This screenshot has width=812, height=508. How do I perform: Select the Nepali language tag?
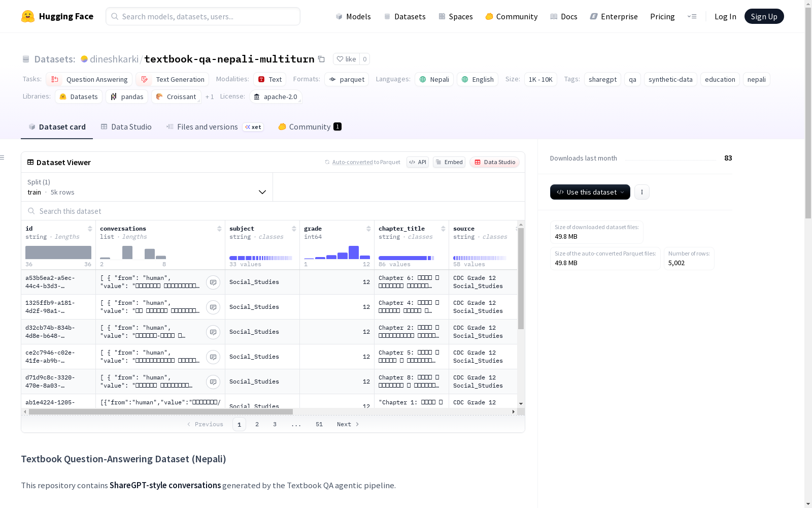434,79
